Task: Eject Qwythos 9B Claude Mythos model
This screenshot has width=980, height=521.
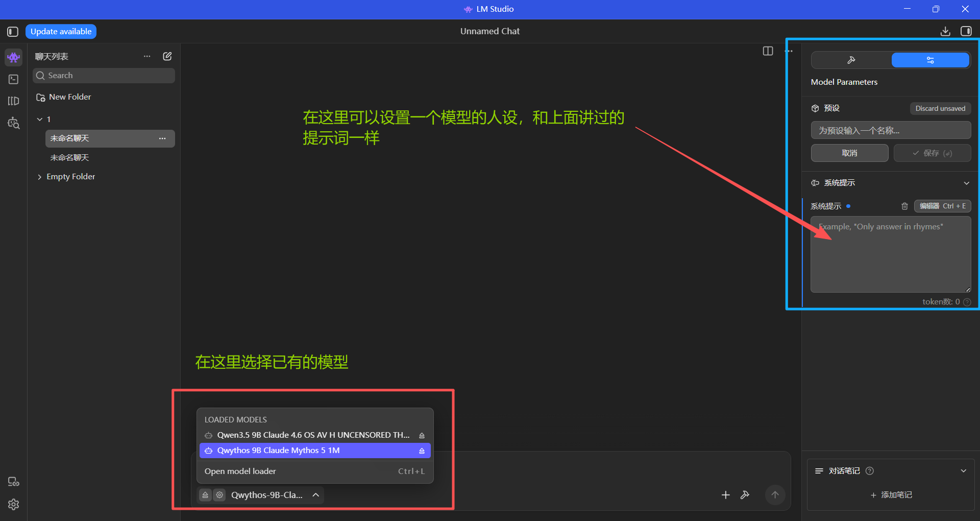Action: (422, 451)
